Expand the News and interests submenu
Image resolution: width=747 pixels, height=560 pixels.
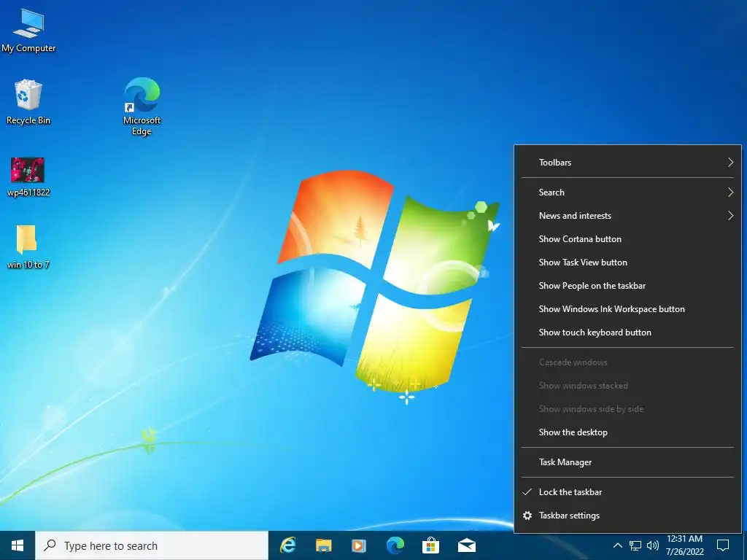pos(627,216)
